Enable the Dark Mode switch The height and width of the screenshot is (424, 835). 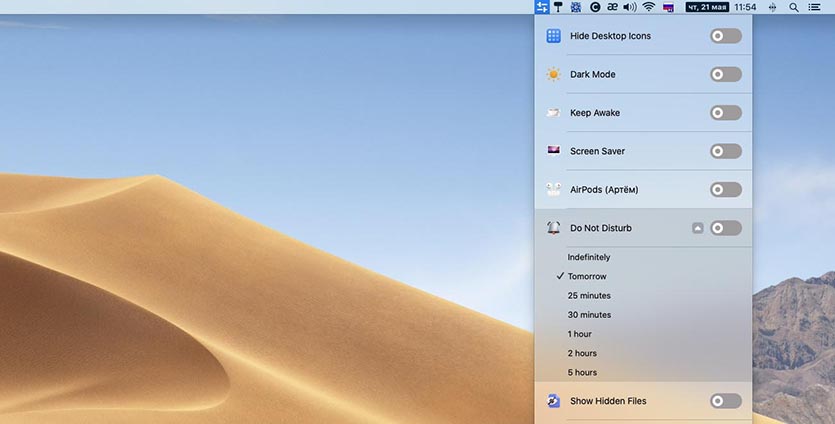tap(725, 74)
